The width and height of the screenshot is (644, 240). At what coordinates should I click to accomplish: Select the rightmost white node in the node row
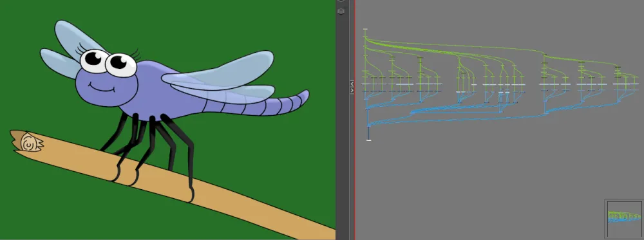634,84
